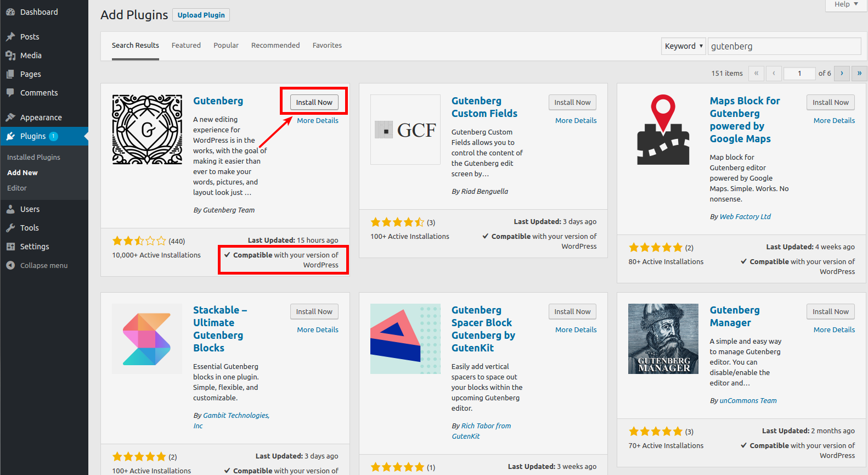Open Gambit Technologies author link
This screenshot has width=868, height=475.
click(x=231, y=420)
